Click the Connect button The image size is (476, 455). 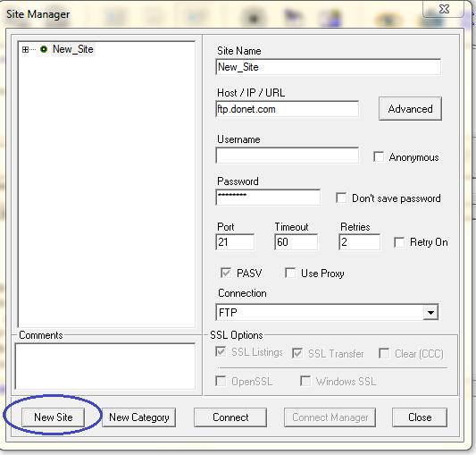pos(230,417)
